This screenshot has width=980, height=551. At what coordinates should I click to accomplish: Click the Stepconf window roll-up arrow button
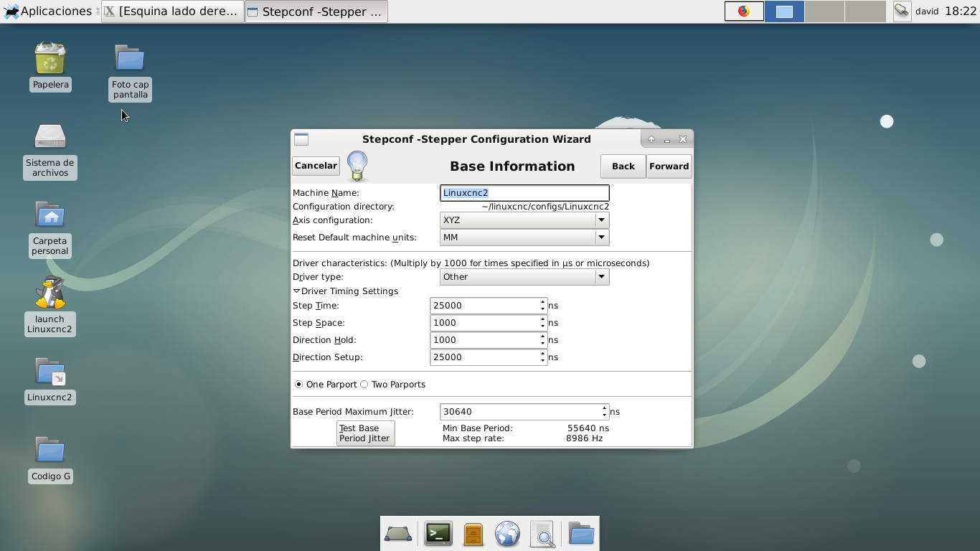tap(651, 139)
